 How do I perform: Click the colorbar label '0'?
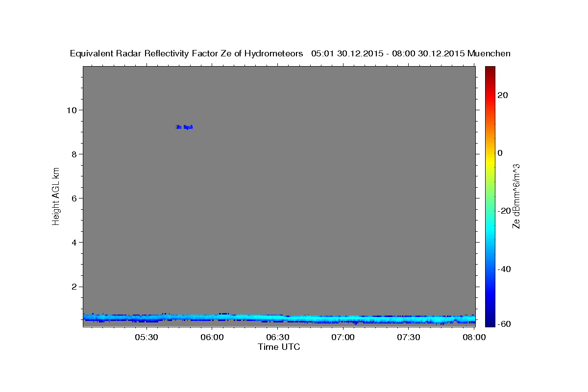[500, 153]
